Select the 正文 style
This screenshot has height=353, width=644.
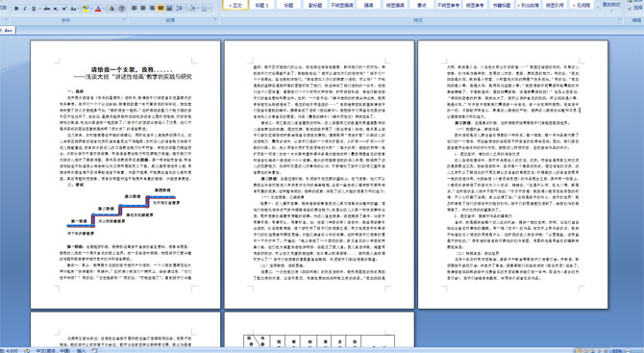(235, 5)
